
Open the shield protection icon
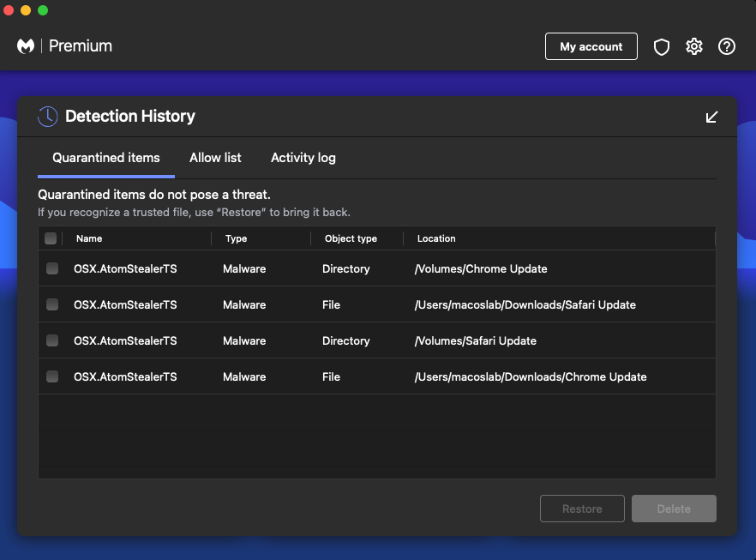(662, 47)
